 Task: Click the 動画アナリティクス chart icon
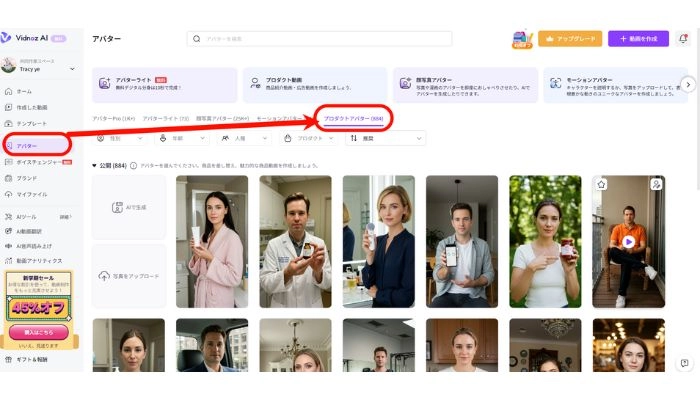(8, 261)
